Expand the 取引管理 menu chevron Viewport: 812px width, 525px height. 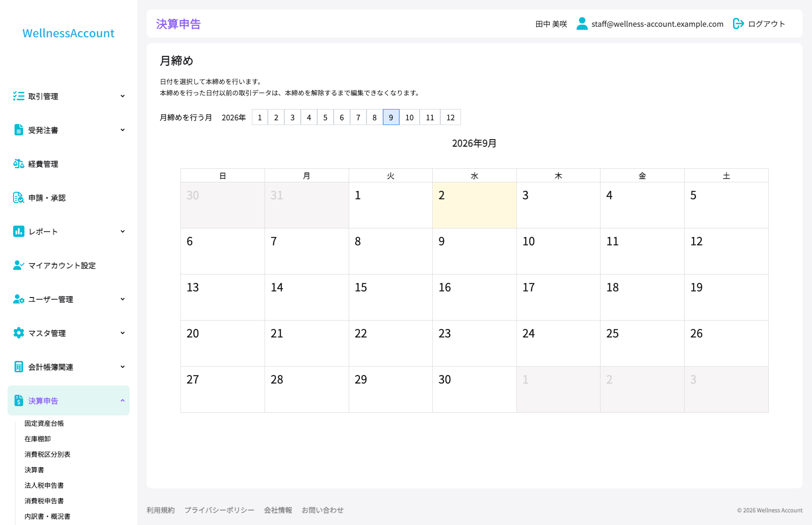[123, 96]
